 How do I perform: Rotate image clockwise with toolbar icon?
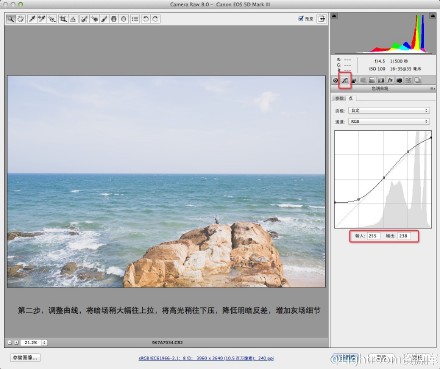coord(155,19)
